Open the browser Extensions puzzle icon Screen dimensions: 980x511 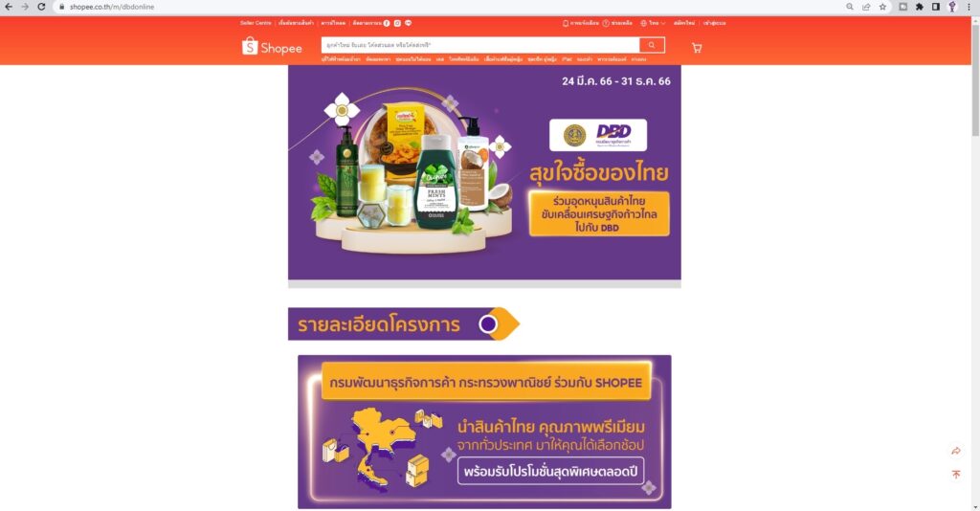coord(920,7)
